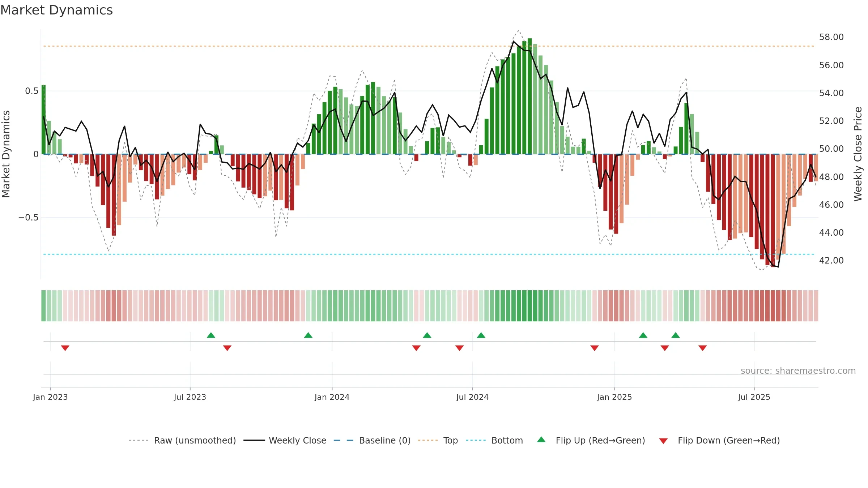Image resolution: width=868 pixels, height=488 pixels.
Task: Click the Weekly Close Price axis title
Action: [858, 154]
